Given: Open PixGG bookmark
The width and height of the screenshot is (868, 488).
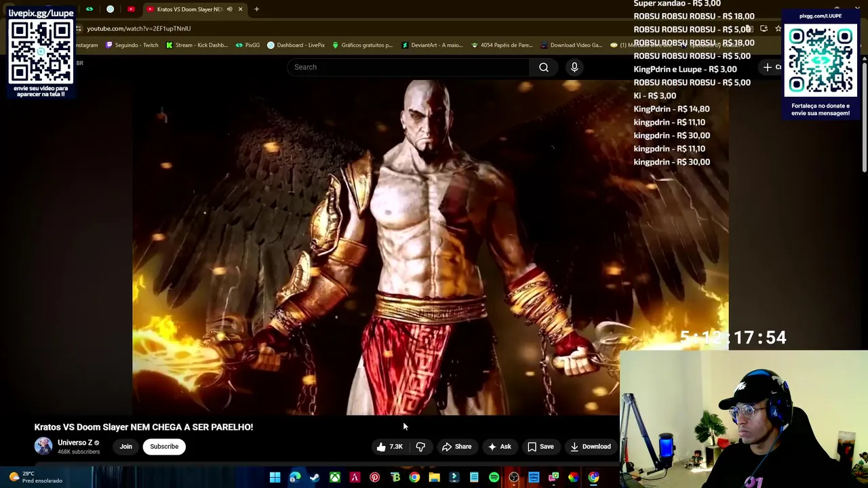Looking at the screenshot, I should click(x=248, y=45).
